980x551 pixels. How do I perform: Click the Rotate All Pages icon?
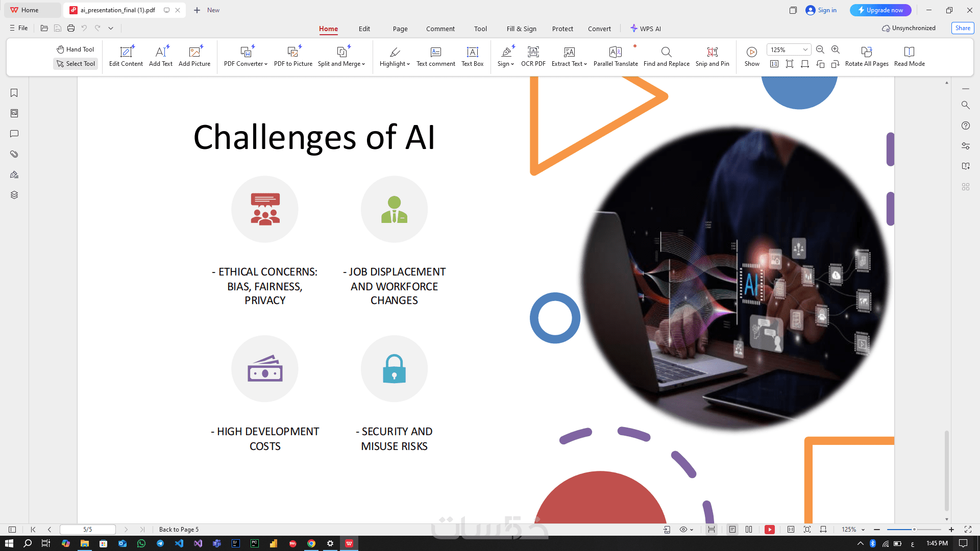(x=866, y=52)
